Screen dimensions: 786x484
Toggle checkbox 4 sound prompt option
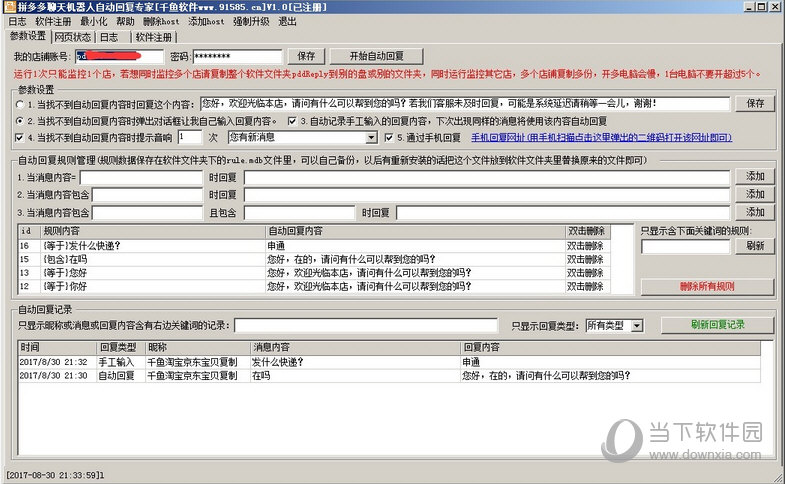20,137
